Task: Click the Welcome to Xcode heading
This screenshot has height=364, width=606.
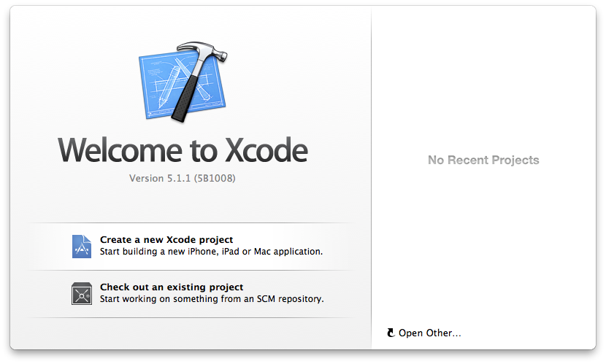Action: point(183,150)
